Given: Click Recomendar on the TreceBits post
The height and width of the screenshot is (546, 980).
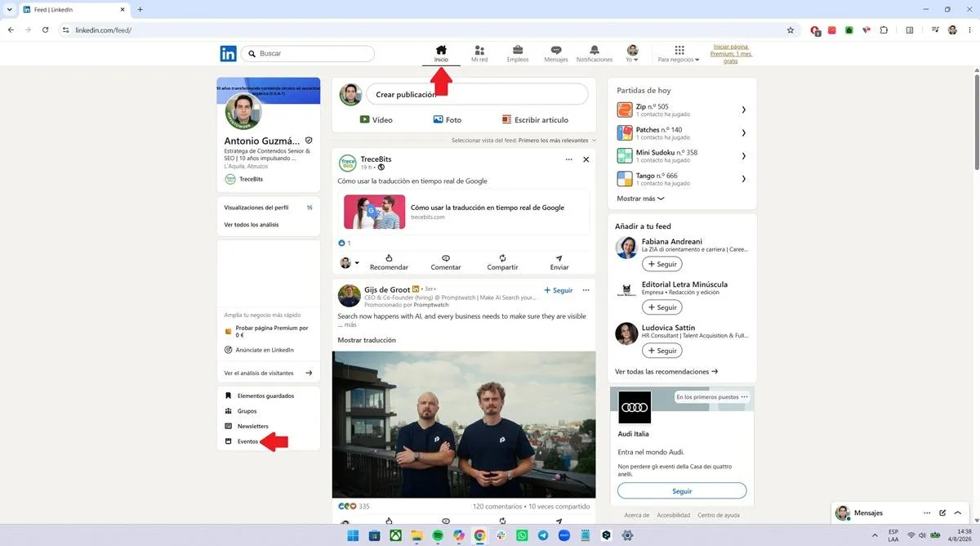Looking at the screenshot, I should 389,262.
